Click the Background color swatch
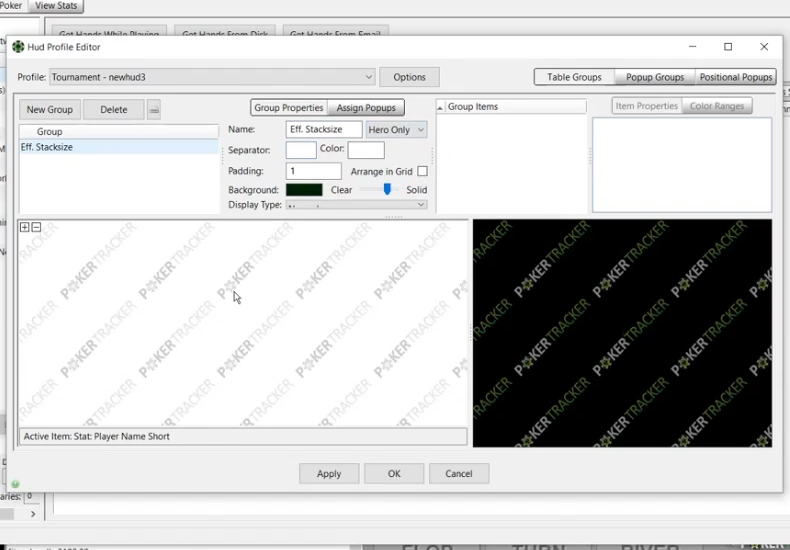 coord(304,190)
